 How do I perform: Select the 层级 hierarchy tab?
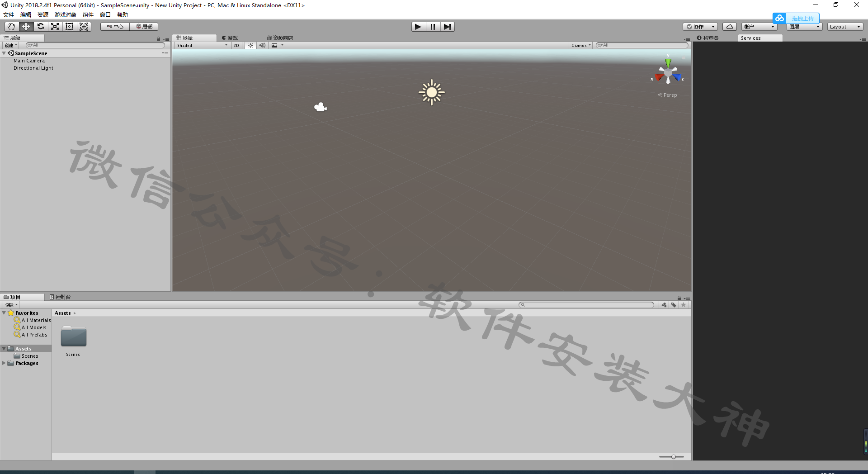(22, 38)
